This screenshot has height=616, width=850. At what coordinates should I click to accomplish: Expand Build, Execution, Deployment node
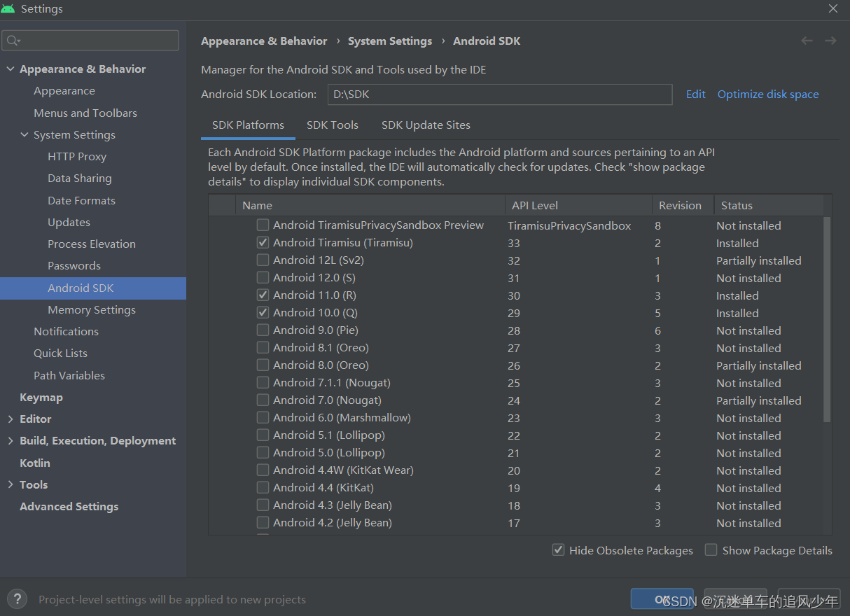pyautogui.click(x=11, y=440)
